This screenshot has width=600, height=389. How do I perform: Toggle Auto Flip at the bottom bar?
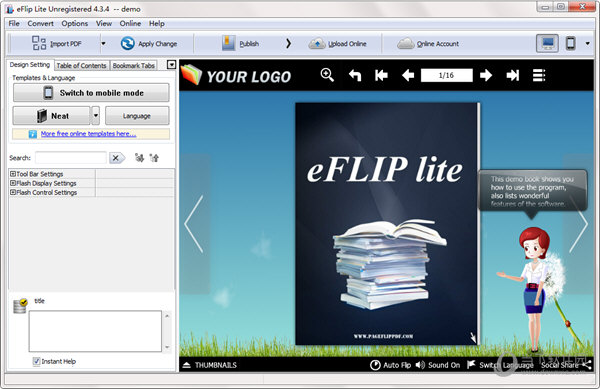390,365
